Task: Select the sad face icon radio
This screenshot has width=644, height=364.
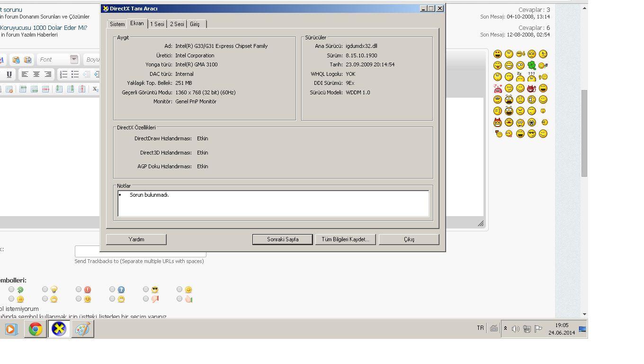Action: point(11,299)
